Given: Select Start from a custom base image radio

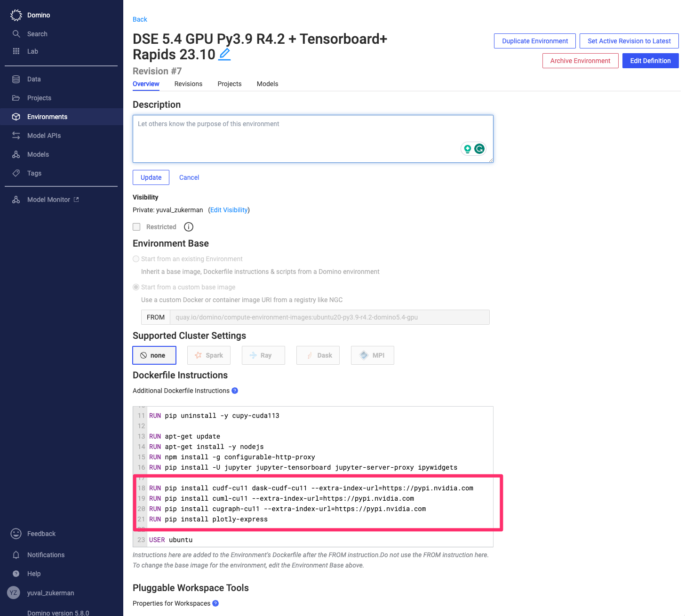Looking at the screenshot, I should tap(136, 287).
